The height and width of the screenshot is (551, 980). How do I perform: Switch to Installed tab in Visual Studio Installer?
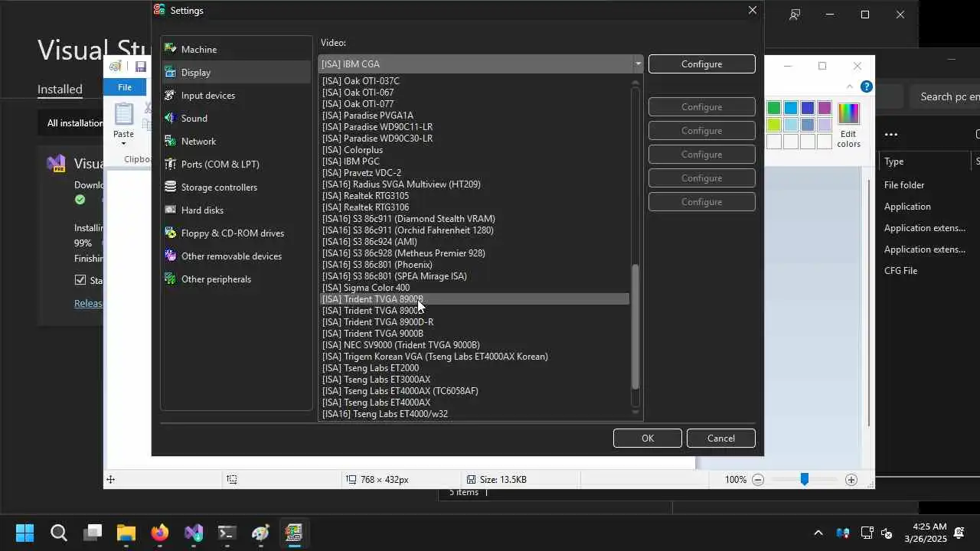(60, 90)
